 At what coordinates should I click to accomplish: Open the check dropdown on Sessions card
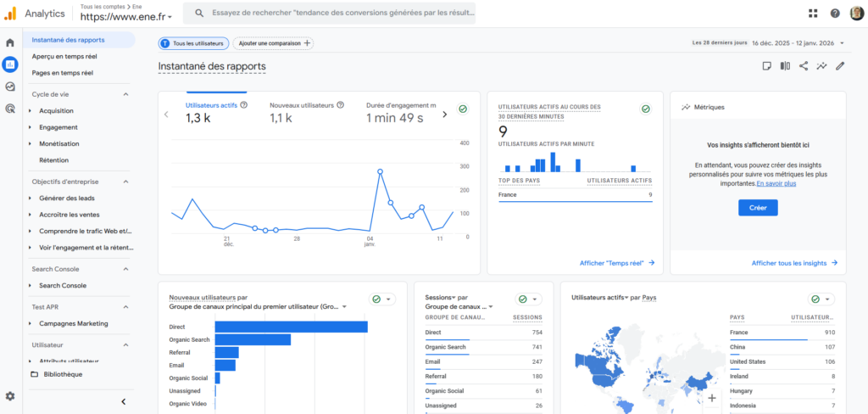pyautogui.click(x=529, y=299)
